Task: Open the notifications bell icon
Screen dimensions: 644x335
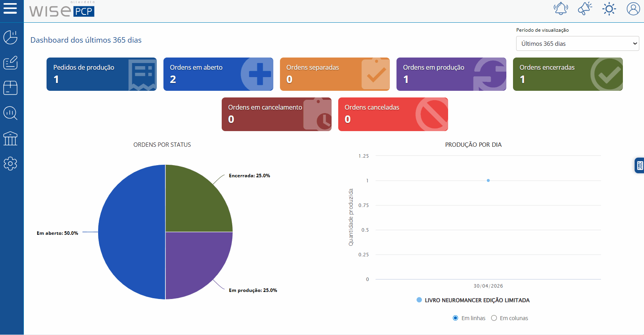Action: click(x=561, y=9)
